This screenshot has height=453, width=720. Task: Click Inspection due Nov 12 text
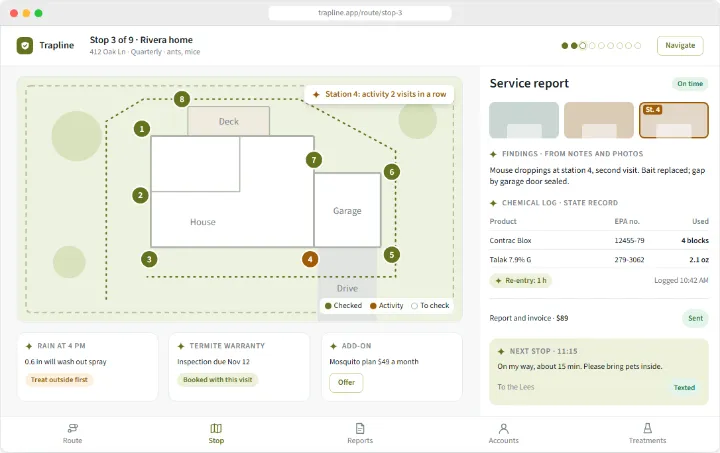pyautogui.click(x=213, y=362)
